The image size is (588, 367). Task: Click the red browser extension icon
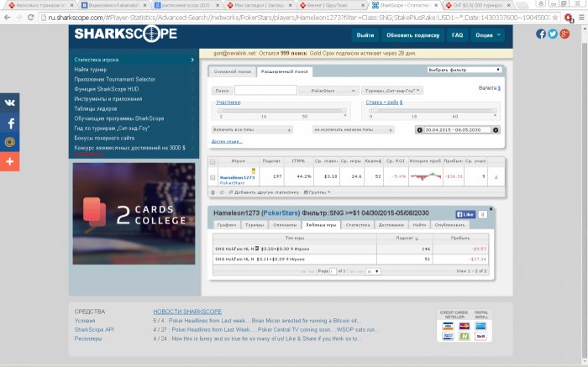(x=569, y=18)
